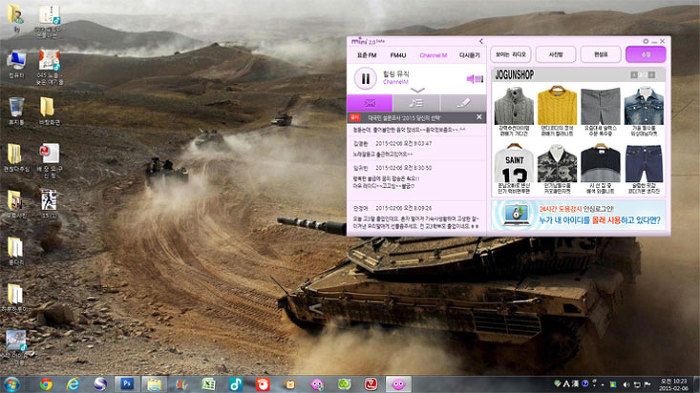Open Excel from the taskbar

point(208,384)
